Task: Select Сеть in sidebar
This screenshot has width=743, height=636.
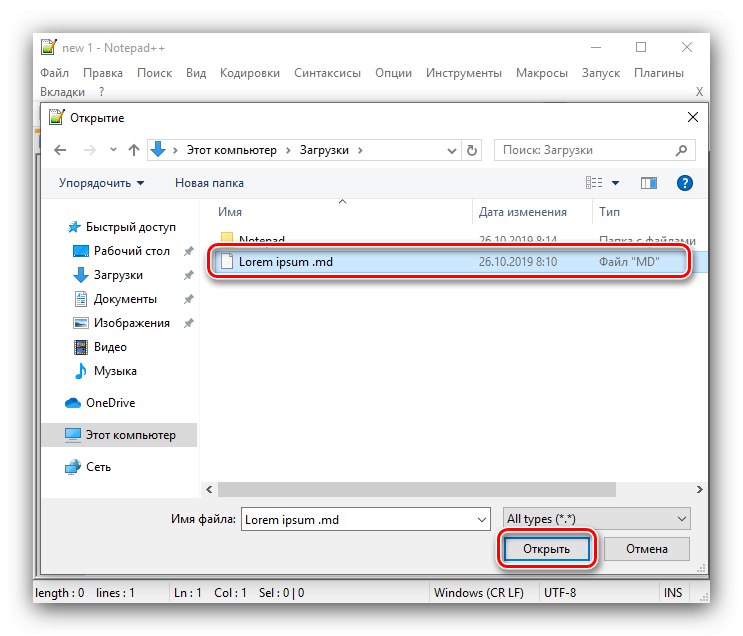Action: pos(88,467)
